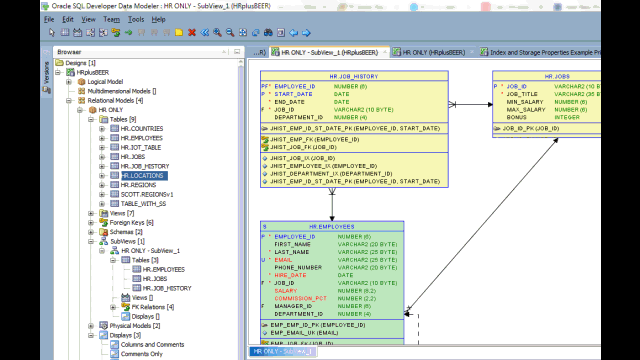640x360 pixels.
Task: Click the diamond icon beside JHIST_JOB_IX
Action: click(x=265, y=158)
